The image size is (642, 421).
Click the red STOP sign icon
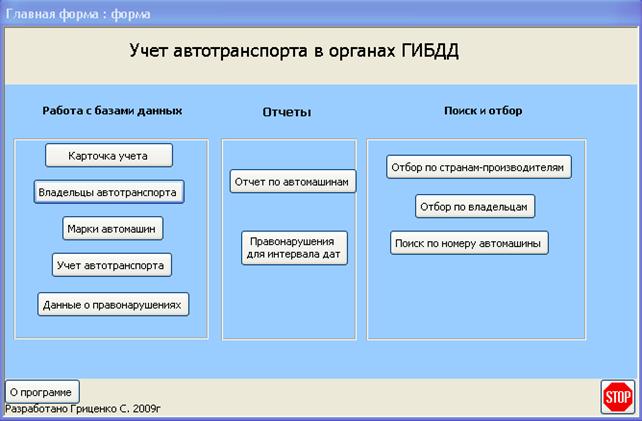[618, 396]
